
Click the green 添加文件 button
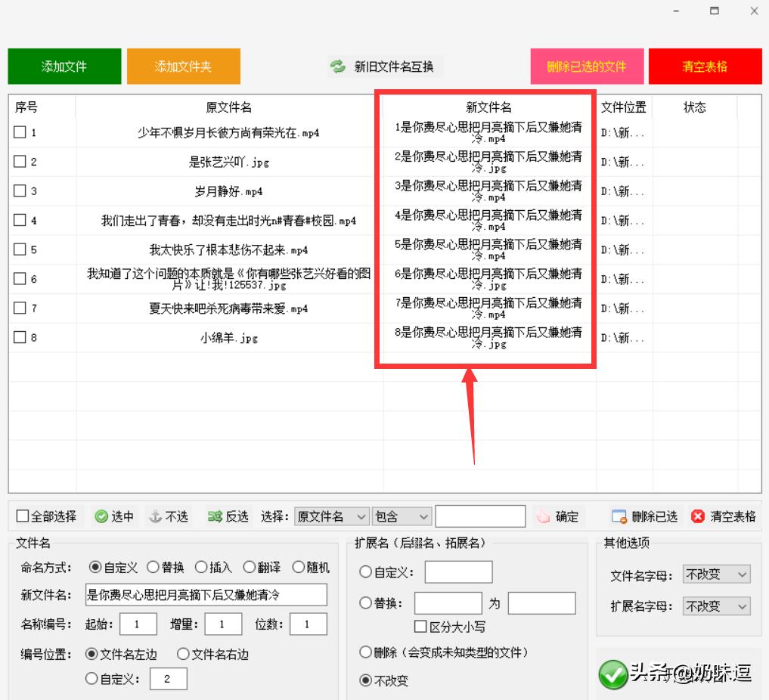coord(64,67)
